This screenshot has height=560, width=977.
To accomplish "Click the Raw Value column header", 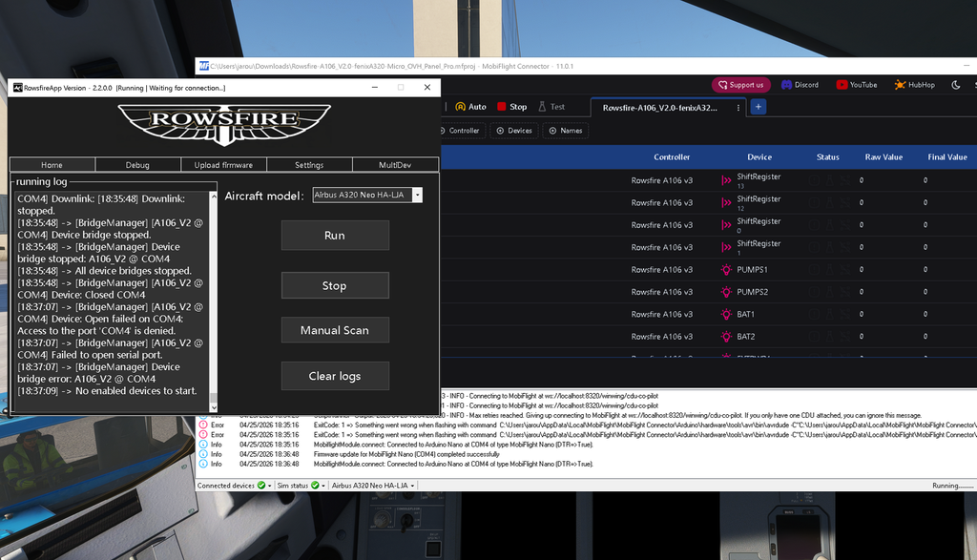I will coord(883,157).
